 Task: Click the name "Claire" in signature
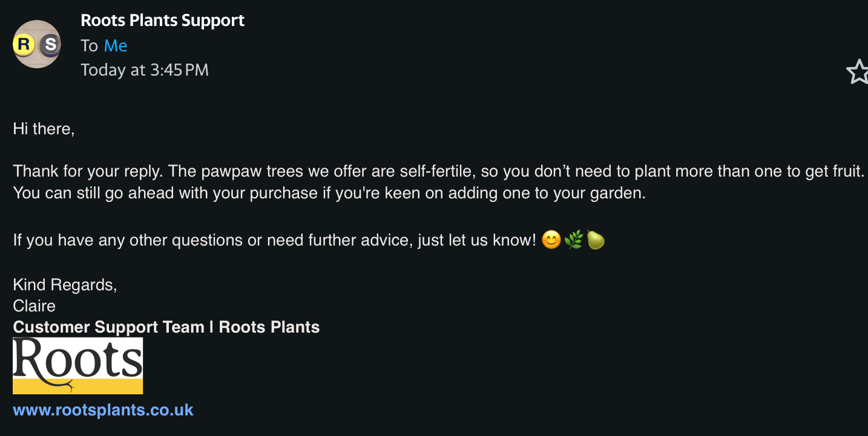[34, 306]
